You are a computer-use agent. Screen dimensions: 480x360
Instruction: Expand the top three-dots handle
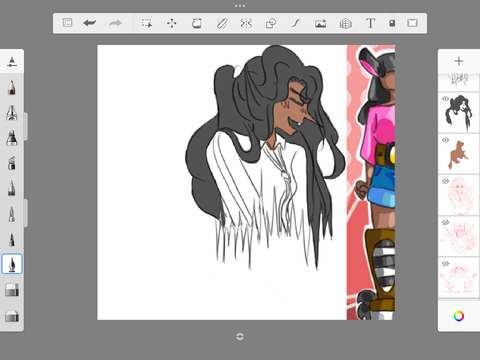(240, 6)
